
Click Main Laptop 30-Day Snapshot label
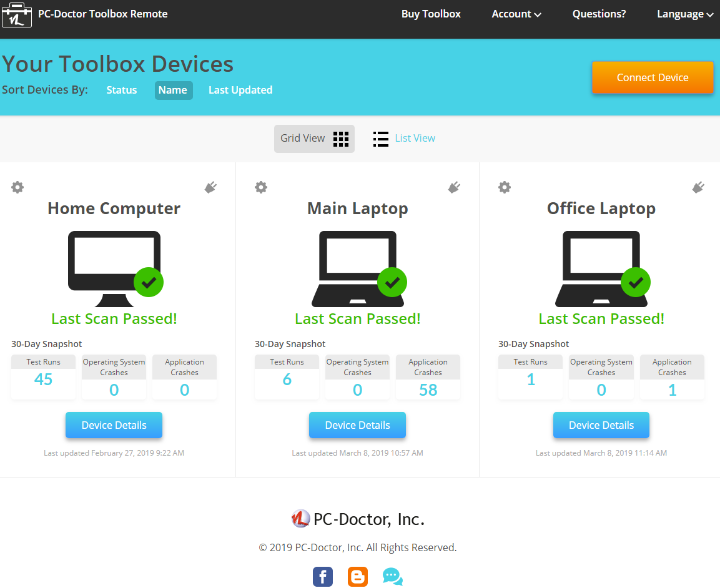tap(290, 344)
